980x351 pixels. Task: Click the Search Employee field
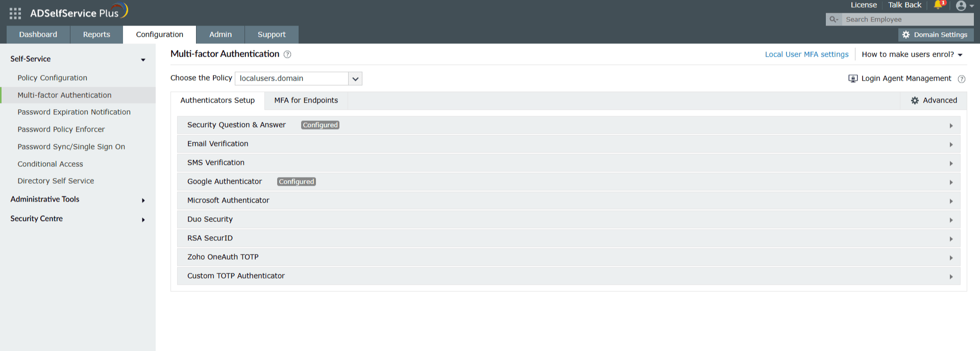[908, 19]
